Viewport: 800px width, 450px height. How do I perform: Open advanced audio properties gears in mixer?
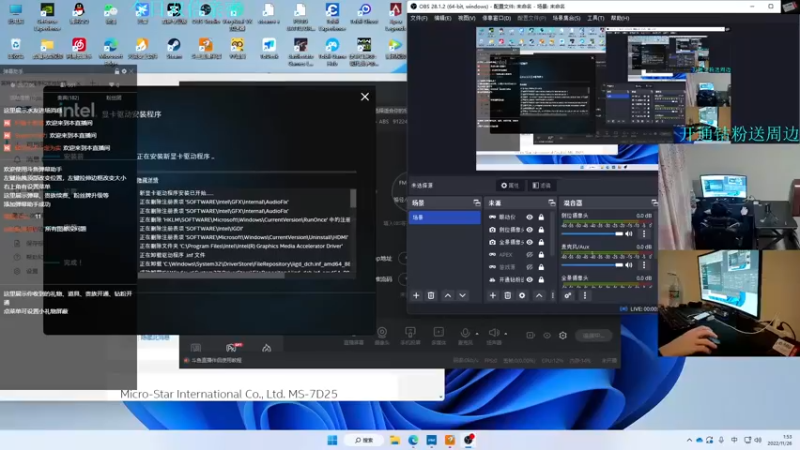pyautogui.click(x=567, y=295)
